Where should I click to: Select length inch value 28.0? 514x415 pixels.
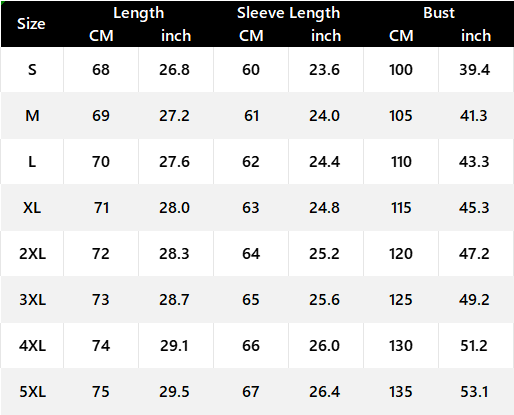[x=174, y=208]
